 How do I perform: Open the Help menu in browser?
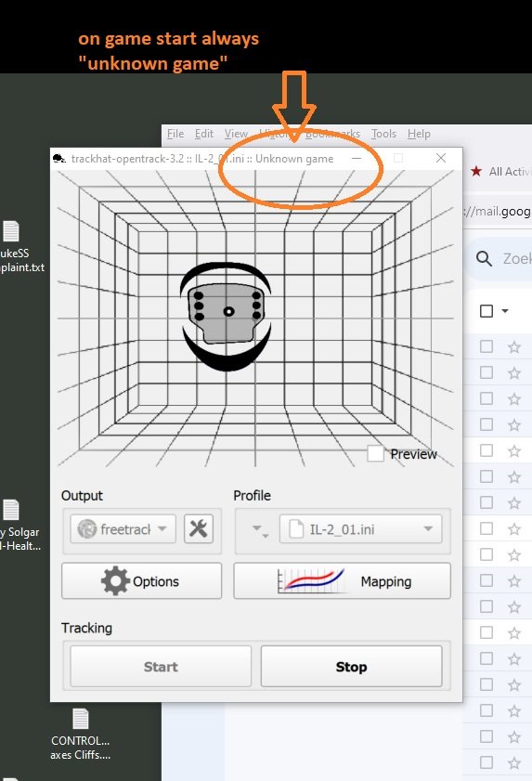[x=419, y=134]
